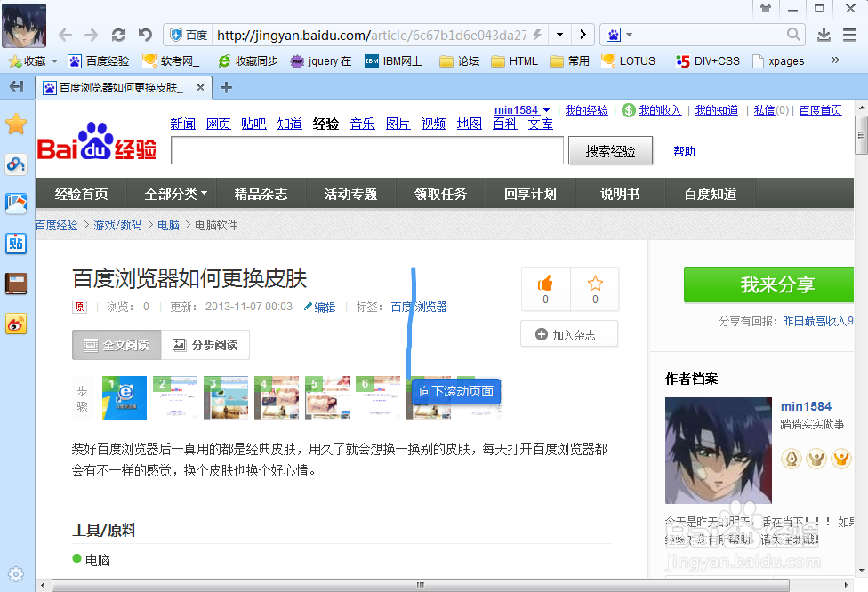Collapse the sidebar with arrow icon

click(17, 87)
